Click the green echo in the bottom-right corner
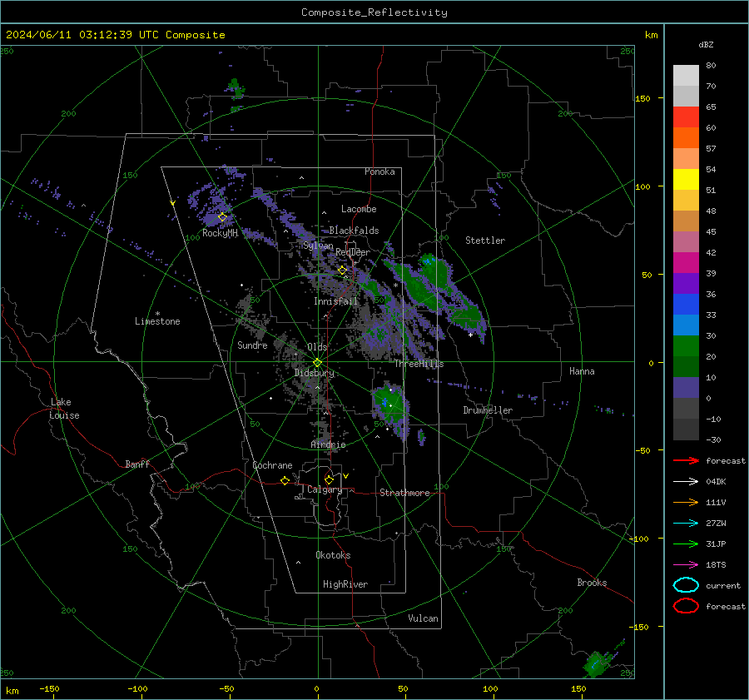Viewport: 749px width, 700px height. (x=597, y=664)
